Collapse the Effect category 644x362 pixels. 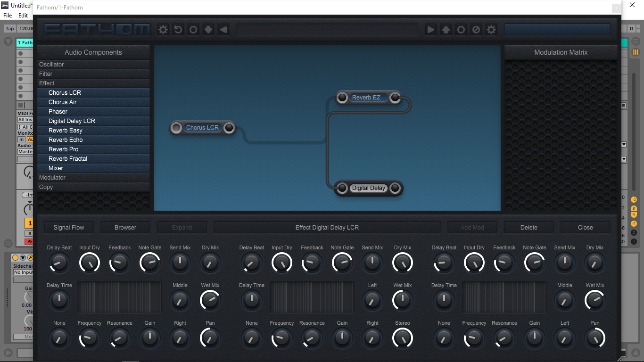(93, 83)
